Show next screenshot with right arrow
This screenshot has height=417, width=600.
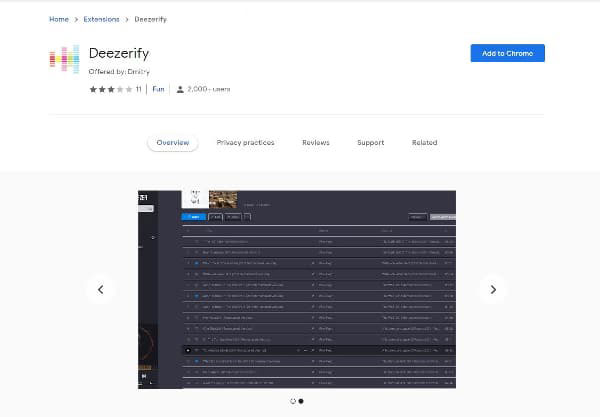(493, 290)
